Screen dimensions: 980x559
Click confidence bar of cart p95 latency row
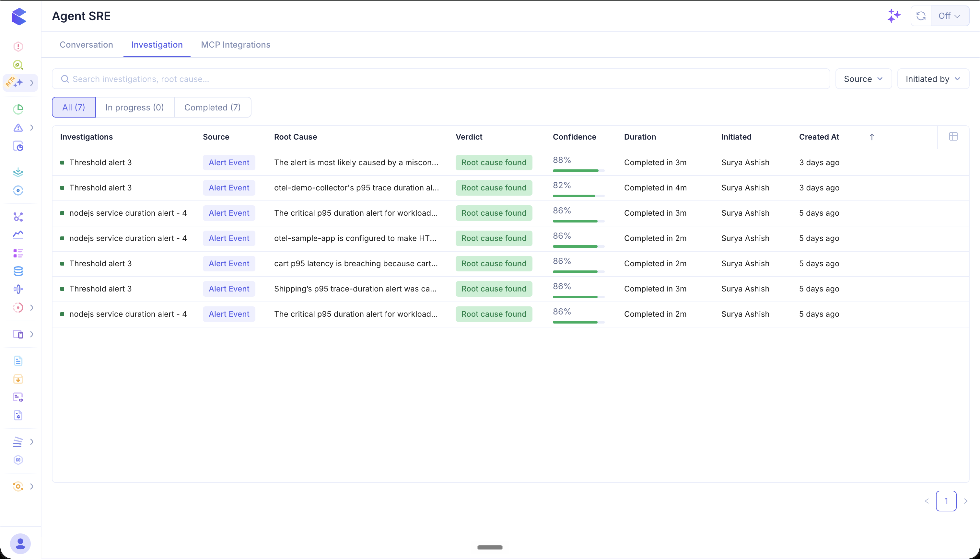coord(578,271)
